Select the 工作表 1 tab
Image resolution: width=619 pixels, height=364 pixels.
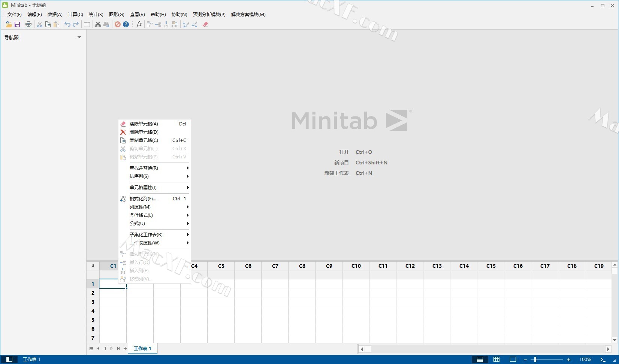coord(142,349)
